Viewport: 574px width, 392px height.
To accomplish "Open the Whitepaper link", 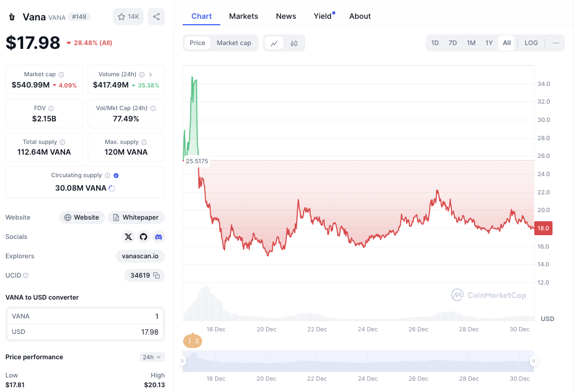I will [136, 217].
